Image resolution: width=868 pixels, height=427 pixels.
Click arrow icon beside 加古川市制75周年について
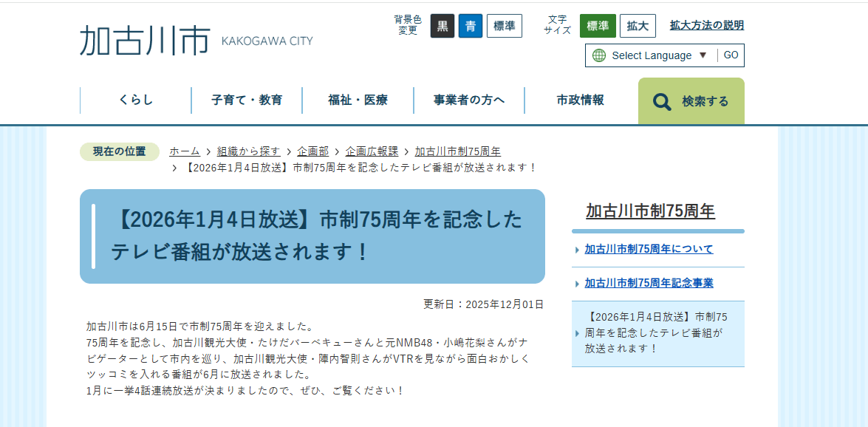pos(577,250)
